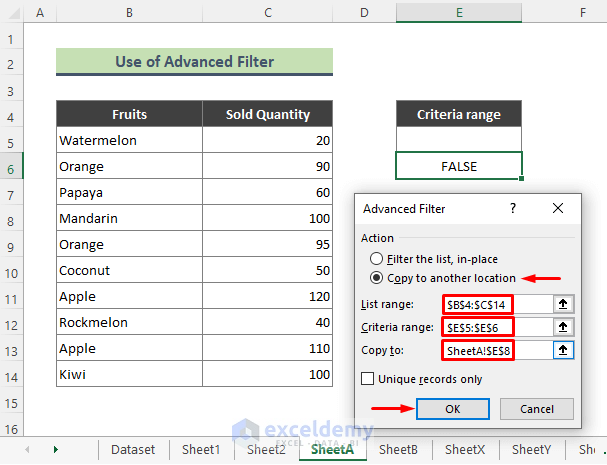This screenshot has height=465, width=607.
Task: Click the Advanced Filter help question mark
Action: click(x=513, y=208)
